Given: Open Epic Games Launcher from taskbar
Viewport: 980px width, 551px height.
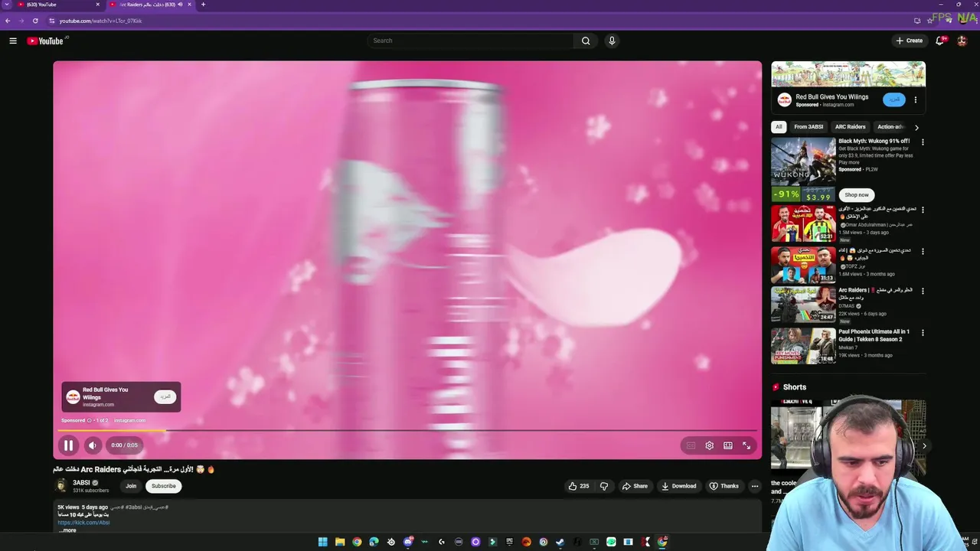Looking at the screenshot, I should (x=509, y=542).
